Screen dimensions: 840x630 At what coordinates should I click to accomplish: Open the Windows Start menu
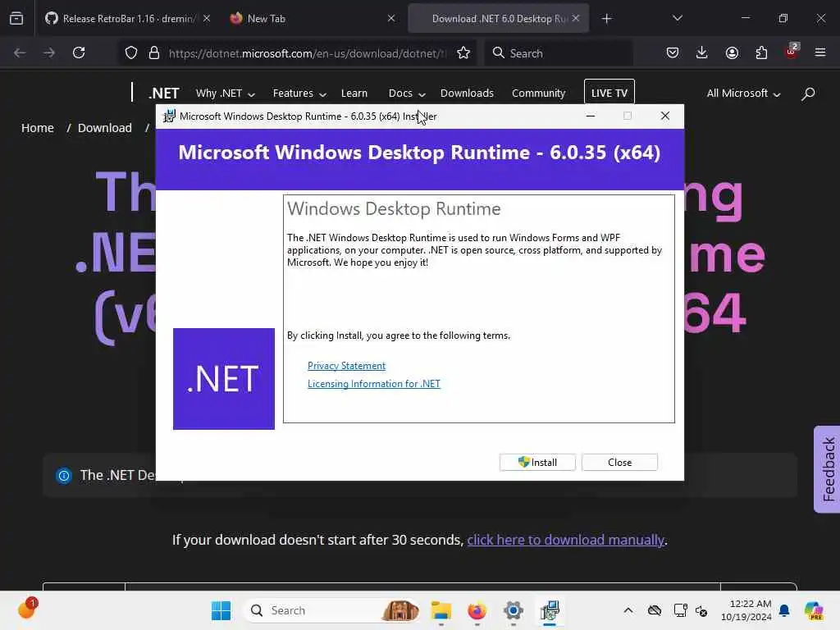221,610
